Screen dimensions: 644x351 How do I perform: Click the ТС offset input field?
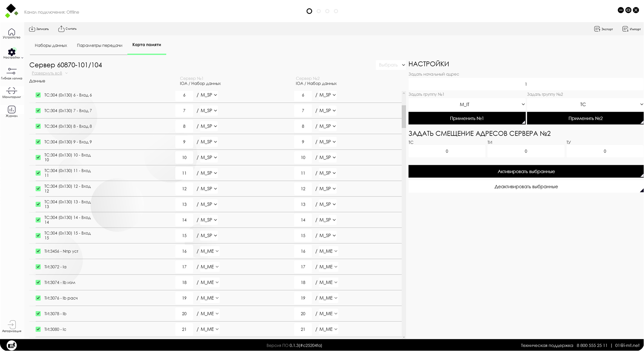pos(447,151)
